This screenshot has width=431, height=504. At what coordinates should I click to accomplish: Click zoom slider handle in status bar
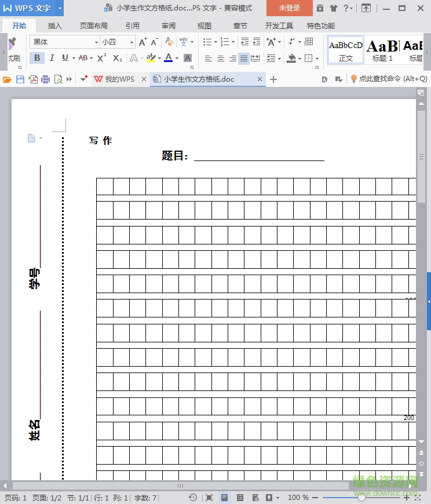(361, 498)
